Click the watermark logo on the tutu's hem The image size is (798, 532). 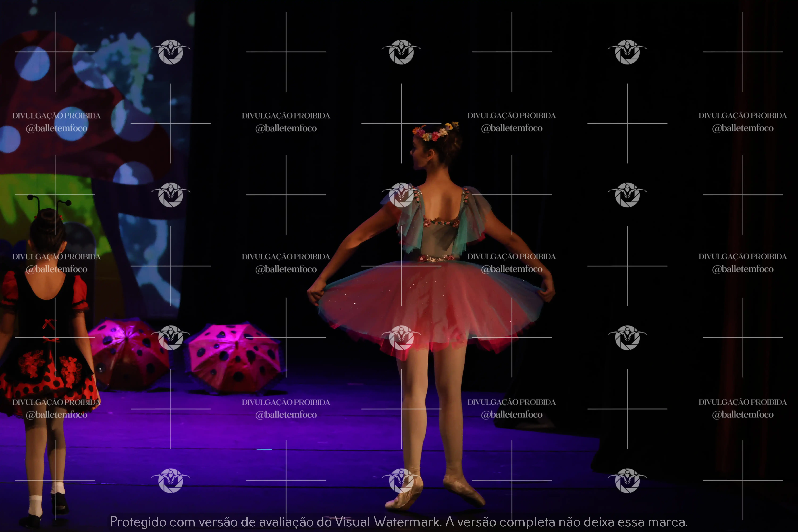click(401, 338)
